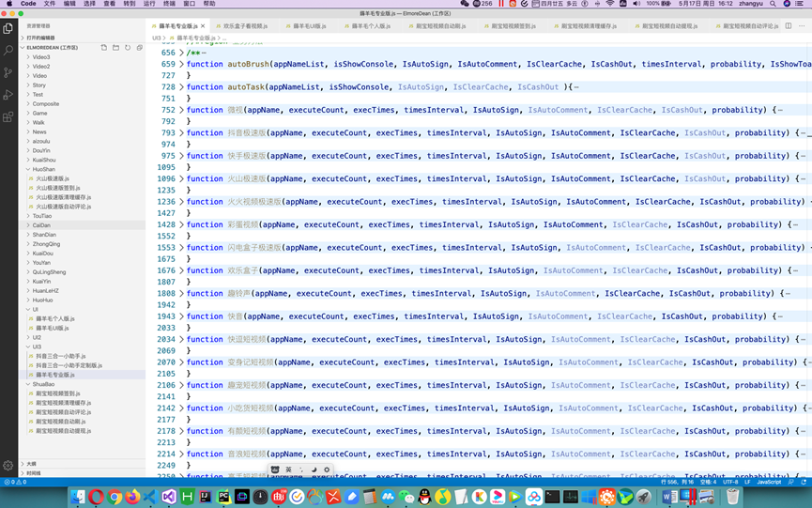Image resolution: width=812 pixels, height=508 pixels.
Task: Open WeChat from the dock
Action: (406, 497)
